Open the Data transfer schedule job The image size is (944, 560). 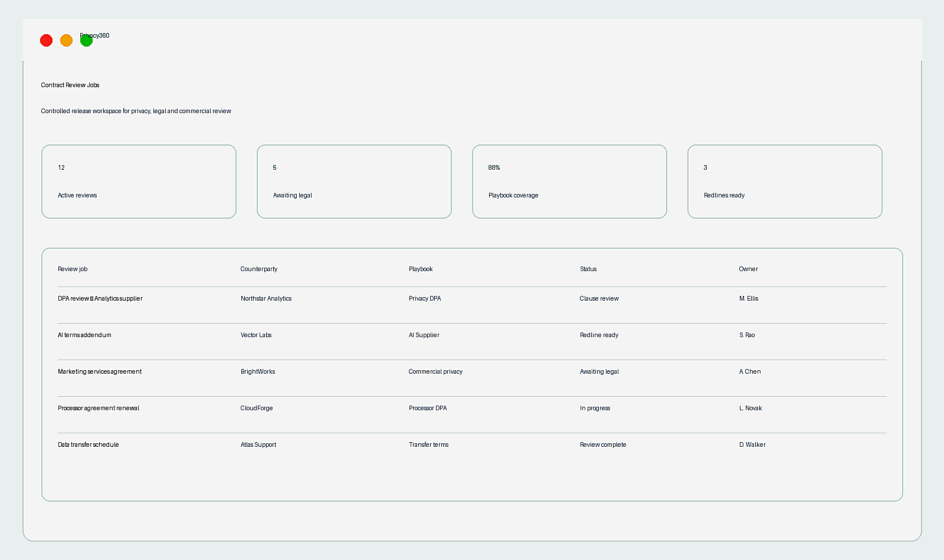pos(88,444)
